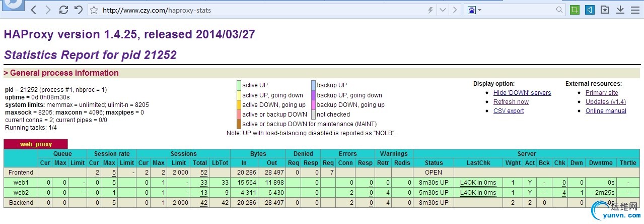Click the address bar URL field

point(262,10)
